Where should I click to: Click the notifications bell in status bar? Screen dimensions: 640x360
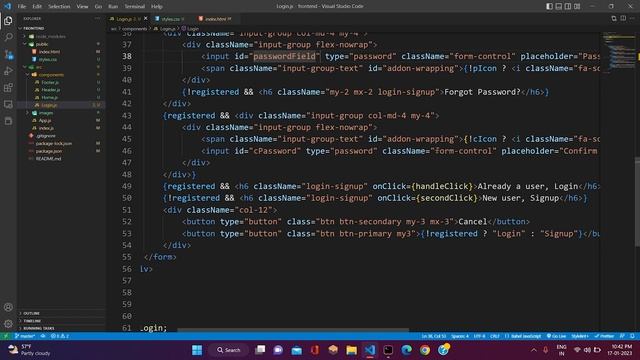pyautogui.click(x=632, y=336)
